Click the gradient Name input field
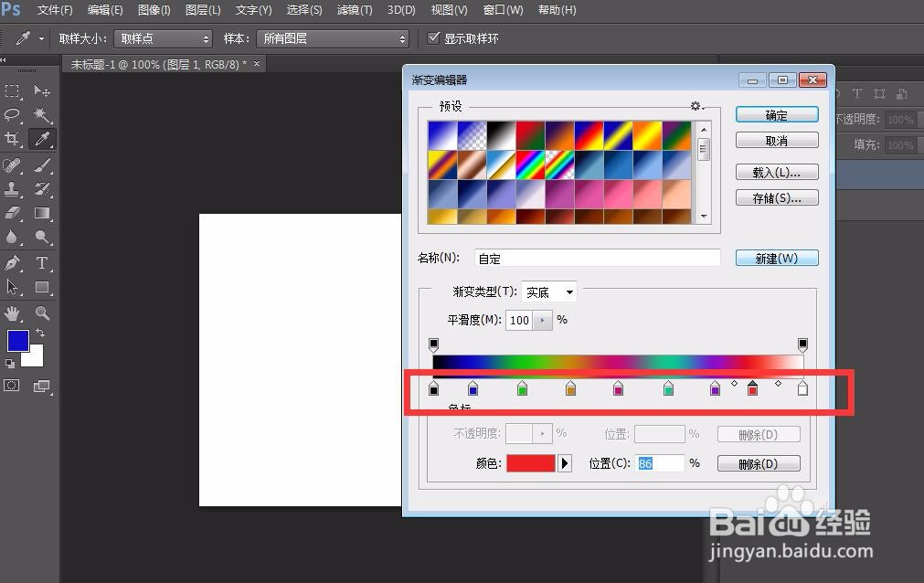This screenshot has width=924, height=583. point(597,259)
